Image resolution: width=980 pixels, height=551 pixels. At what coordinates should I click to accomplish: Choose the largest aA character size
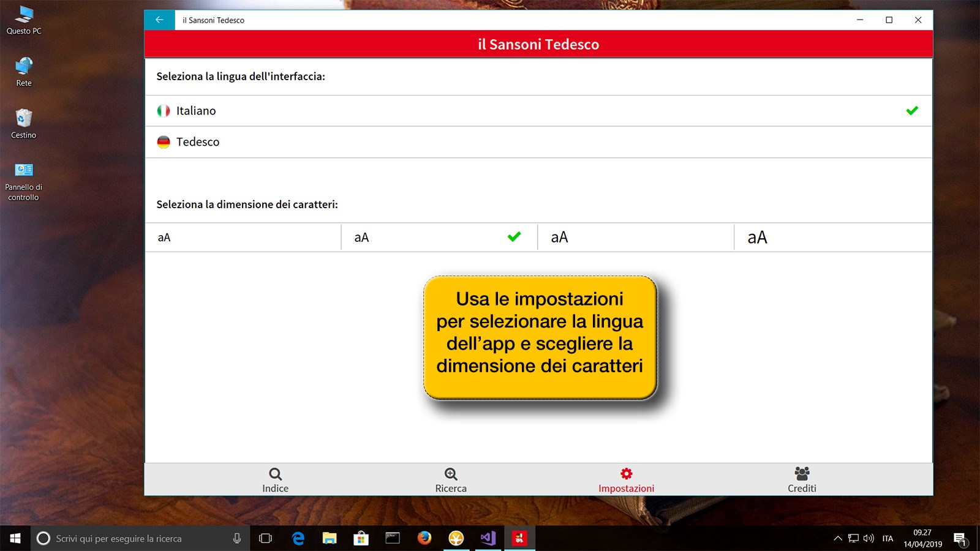click(x=833, y=238)
